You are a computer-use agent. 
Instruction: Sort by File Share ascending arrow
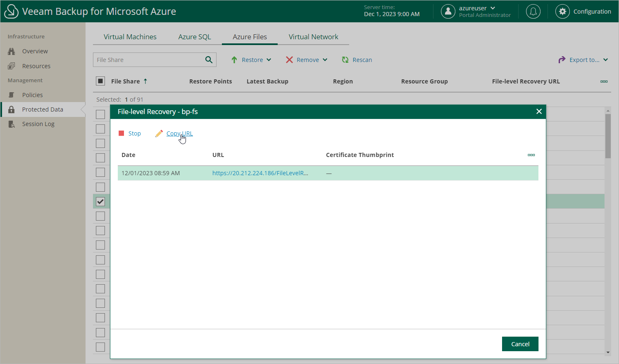tap(145, 81)
